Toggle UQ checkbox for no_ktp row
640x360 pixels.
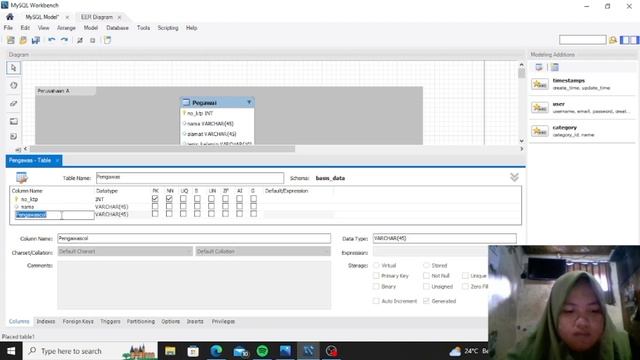click(x=183, y=199)
